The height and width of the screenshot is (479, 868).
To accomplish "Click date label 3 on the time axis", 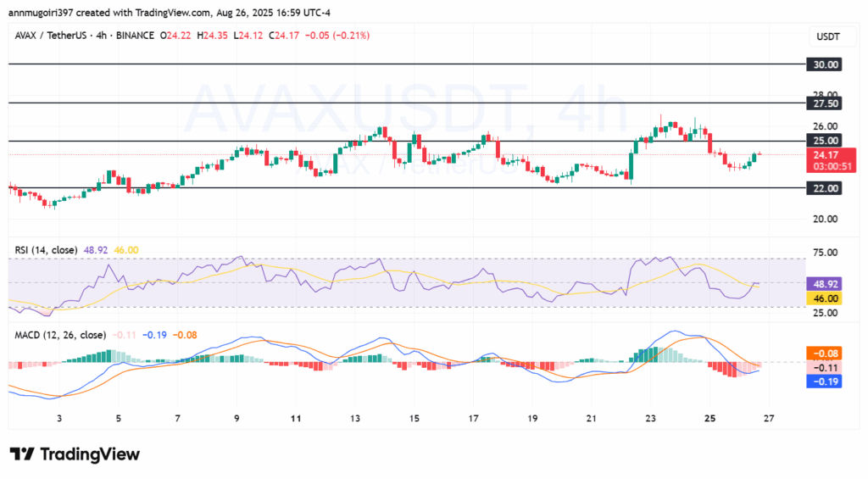I will (59, 419).
